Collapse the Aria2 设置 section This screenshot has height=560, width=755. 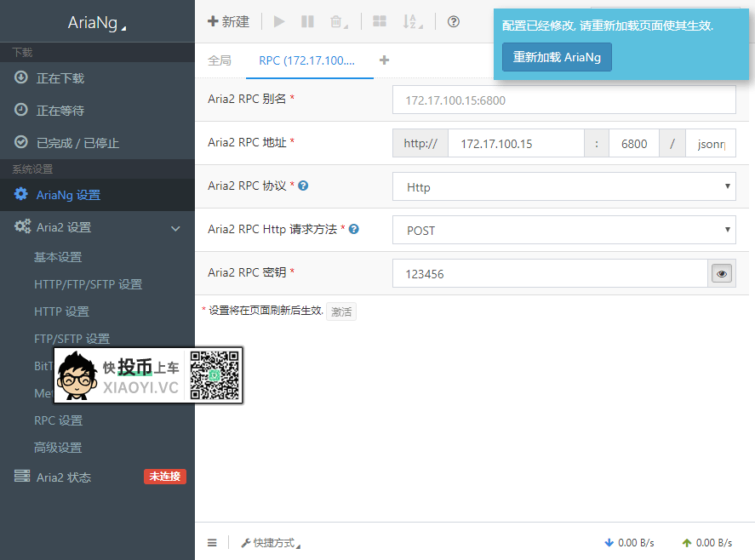click(175, 229)
